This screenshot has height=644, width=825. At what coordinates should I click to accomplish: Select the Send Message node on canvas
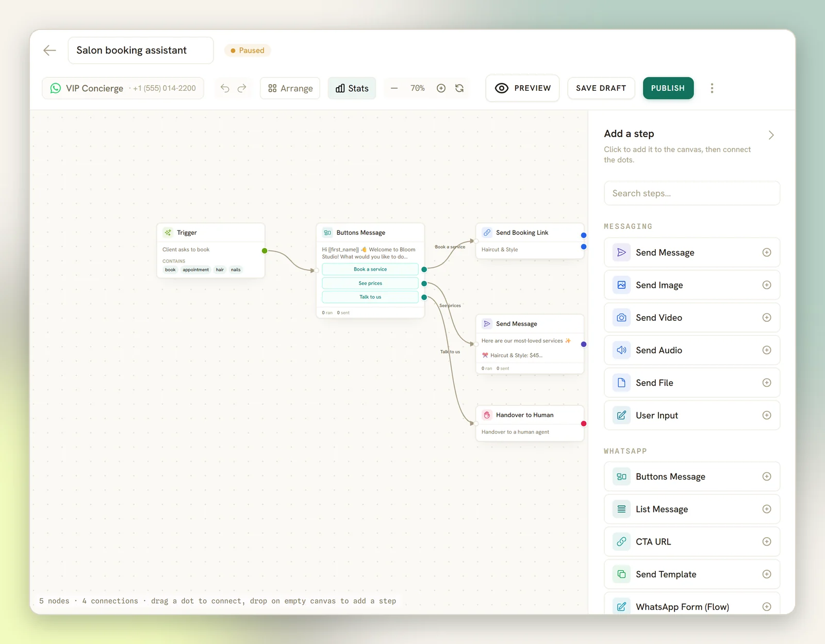530,344
